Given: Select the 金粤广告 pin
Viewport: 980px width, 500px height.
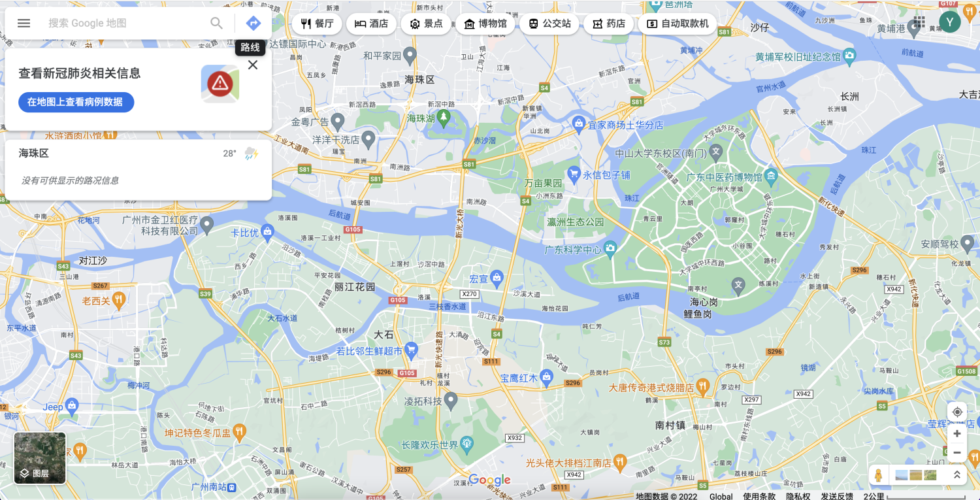Looking at the screenshot, I should click(x=338, y=120).
